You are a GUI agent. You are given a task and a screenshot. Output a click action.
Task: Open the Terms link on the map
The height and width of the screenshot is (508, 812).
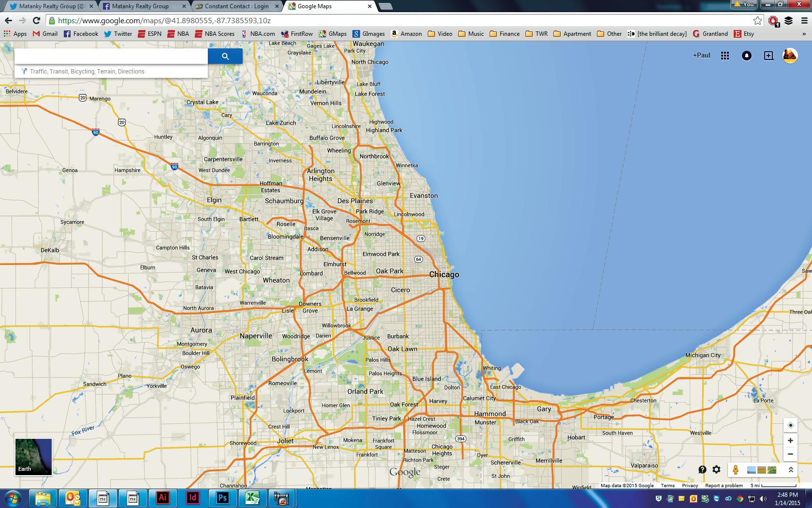point(667,486)
